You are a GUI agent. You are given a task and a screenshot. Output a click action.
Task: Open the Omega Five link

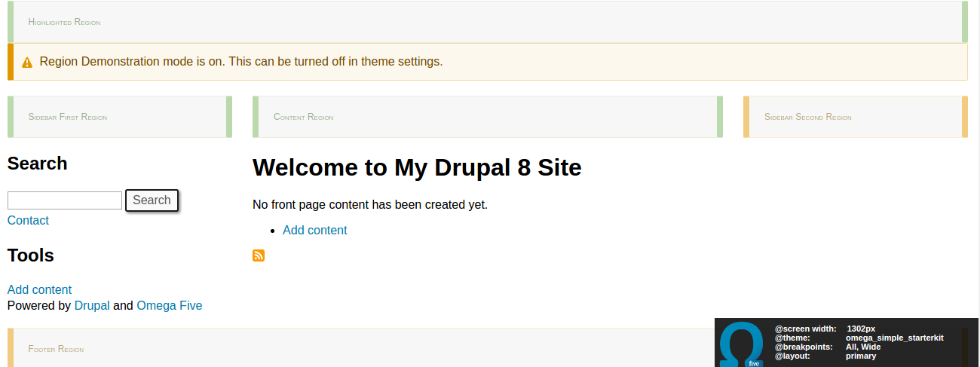[x=169, y=305]
